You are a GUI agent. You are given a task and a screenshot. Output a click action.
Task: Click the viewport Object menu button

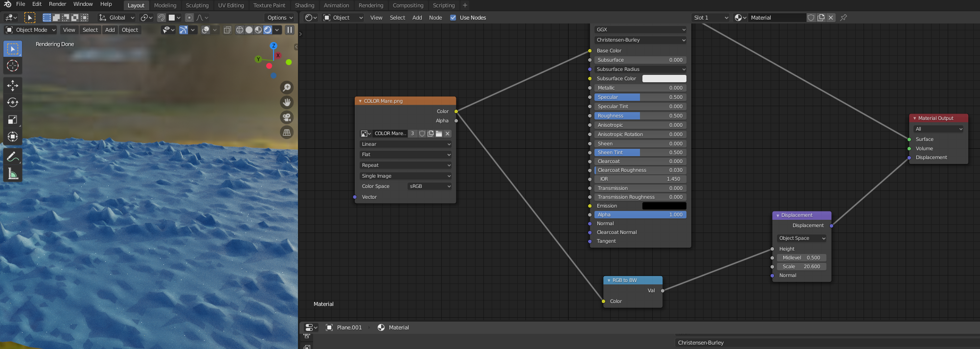(130, 30)
